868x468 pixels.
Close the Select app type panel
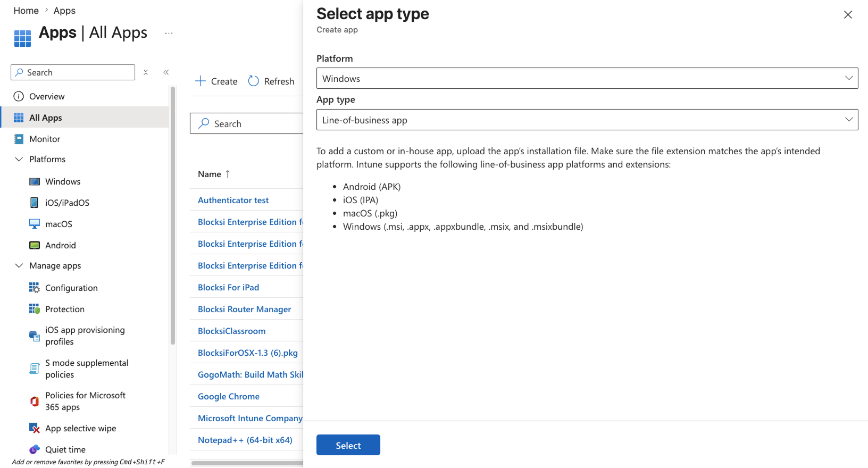(x=848, y=15)
